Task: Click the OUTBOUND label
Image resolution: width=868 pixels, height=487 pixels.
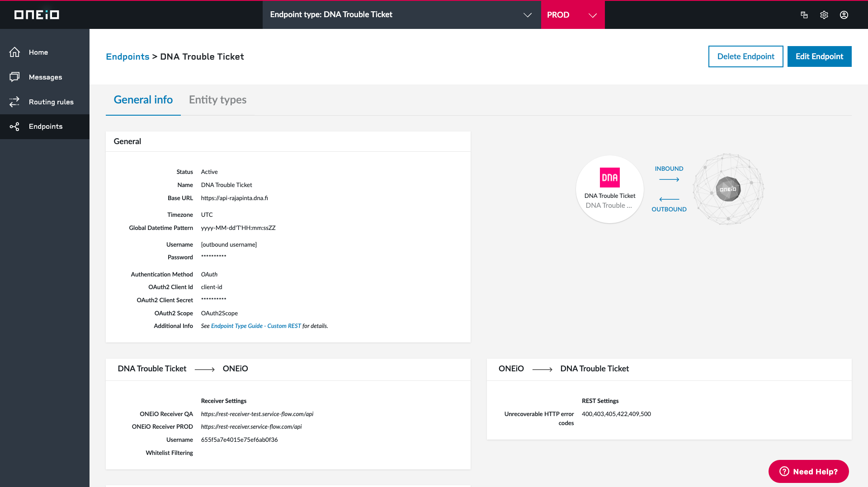Action: (x=669, y=209)
